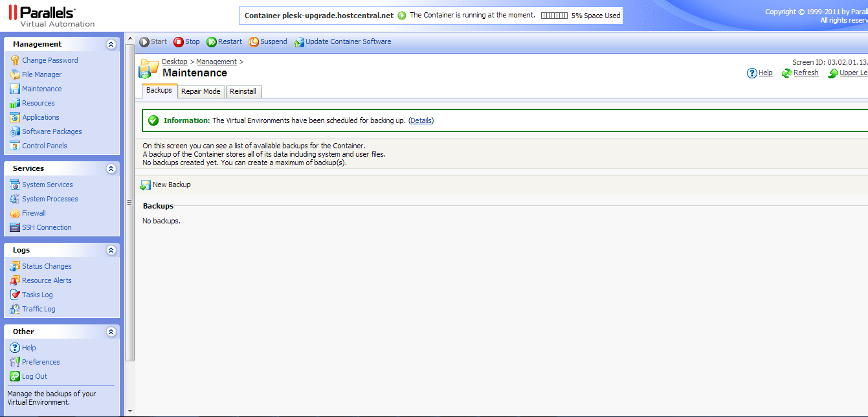Click the Resource Alerts icon
Viewport: 868px width, 417px height.
pos(15,280)
